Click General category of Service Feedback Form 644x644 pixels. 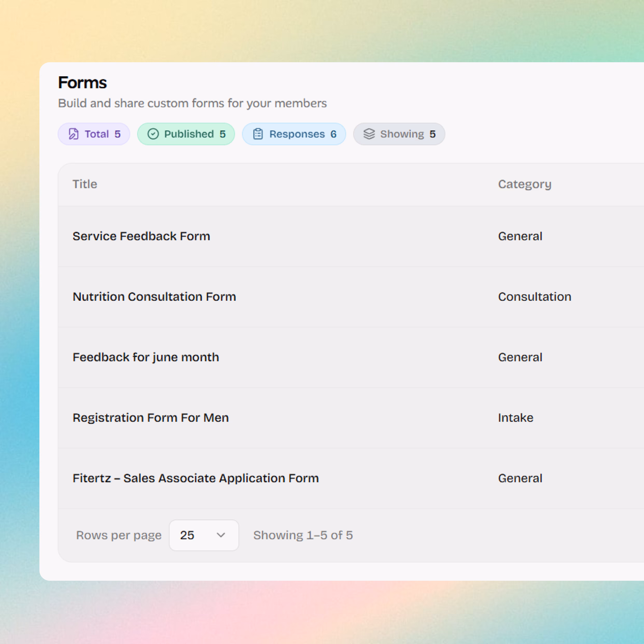coord(520,236)
